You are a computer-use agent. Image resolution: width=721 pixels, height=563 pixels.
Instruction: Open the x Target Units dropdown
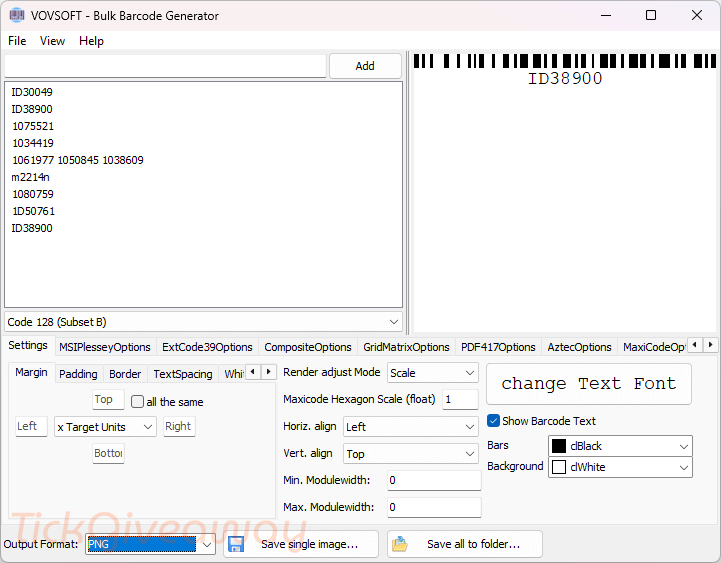tap(105, 427)
